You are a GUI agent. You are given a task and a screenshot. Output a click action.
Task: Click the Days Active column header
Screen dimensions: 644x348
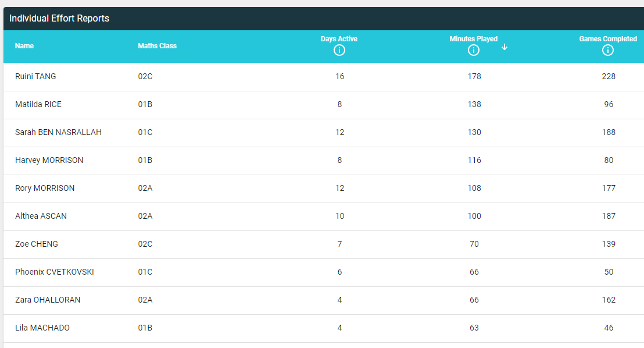(x=339, y=39)
